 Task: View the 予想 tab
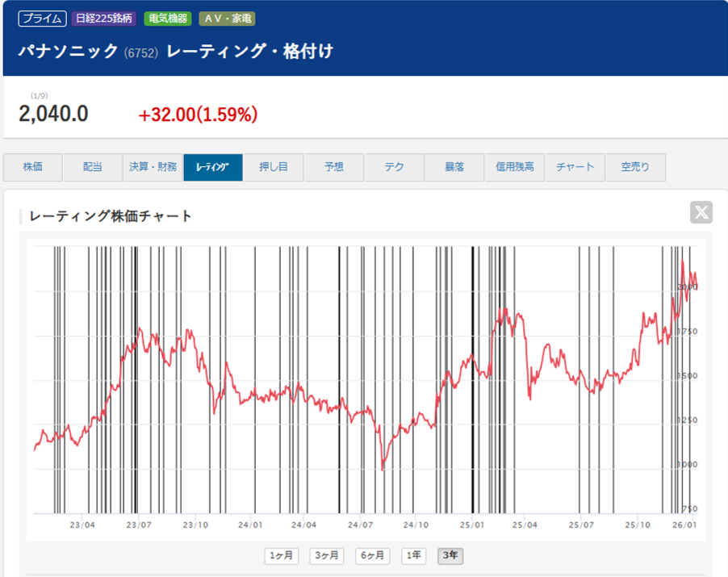333,167
